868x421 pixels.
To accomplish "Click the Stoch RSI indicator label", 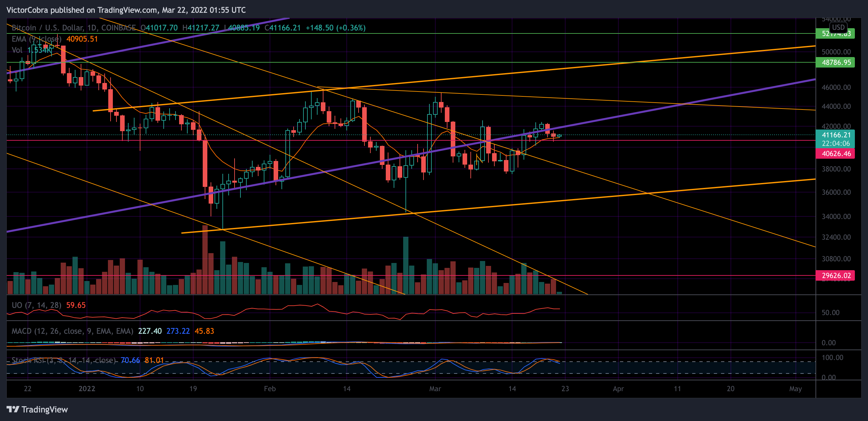I will pos(63,360).
